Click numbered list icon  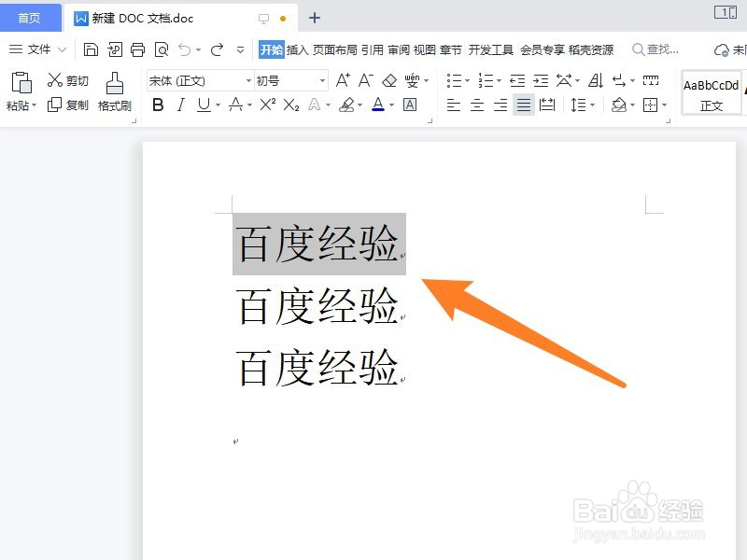pyautogui.click(x=485, y=80)
